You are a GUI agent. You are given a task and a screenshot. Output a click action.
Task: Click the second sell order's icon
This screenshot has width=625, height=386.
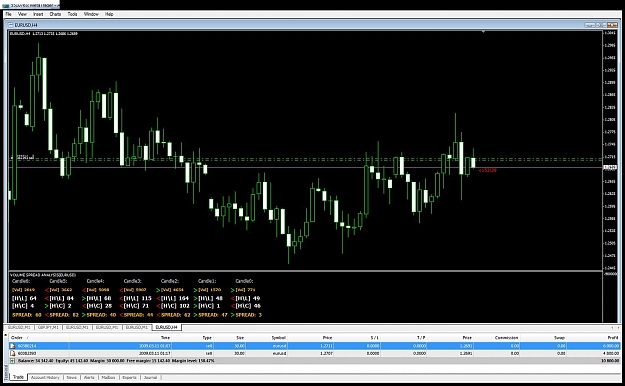click(x=12, y=353)
